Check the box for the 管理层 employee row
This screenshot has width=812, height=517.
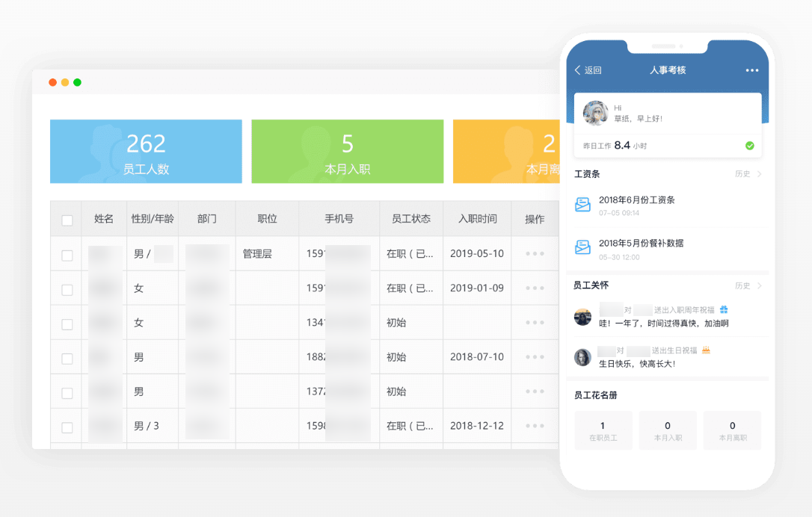(x=67, y=255)
